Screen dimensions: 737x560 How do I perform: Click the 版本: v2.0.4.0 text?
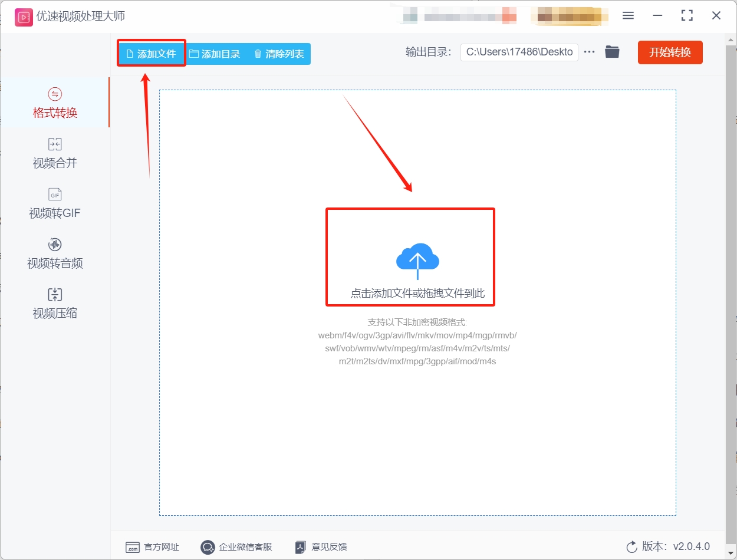click(x=676, y=546)
